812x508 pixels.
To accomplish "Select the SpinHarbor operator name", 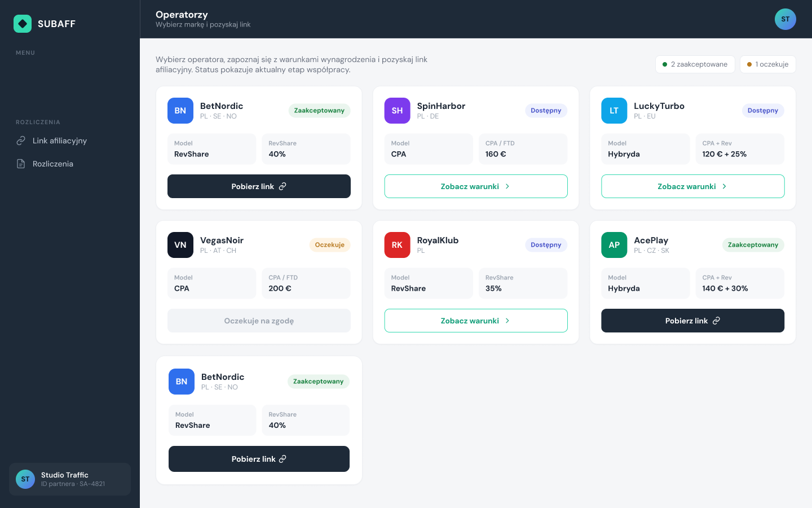I will click(441, 106).
